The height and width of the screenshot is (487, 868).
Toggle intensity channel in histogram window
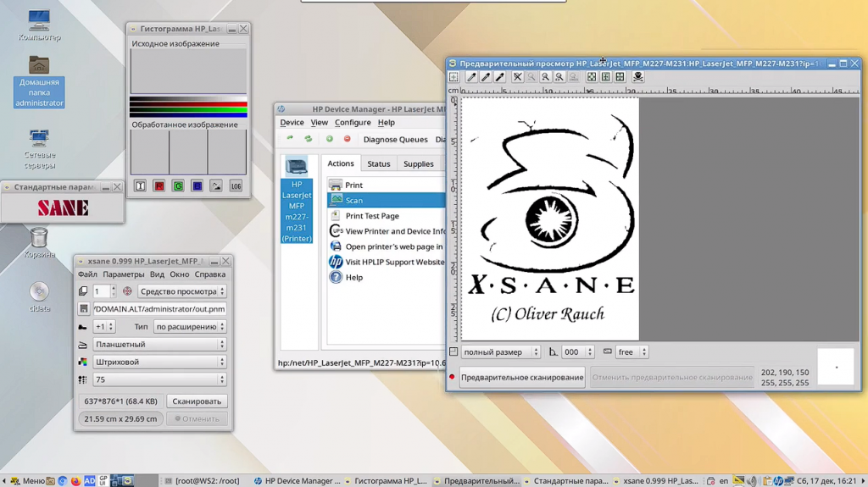pyautogui.click(x=140, y=186)
